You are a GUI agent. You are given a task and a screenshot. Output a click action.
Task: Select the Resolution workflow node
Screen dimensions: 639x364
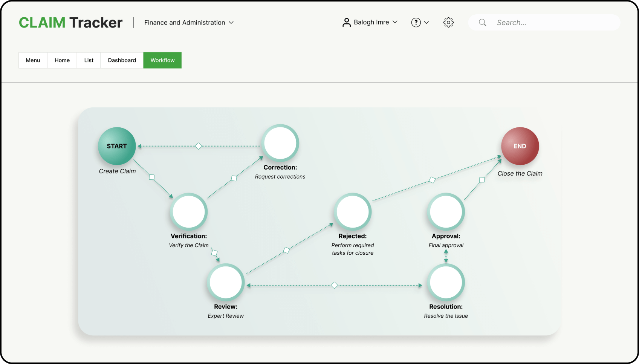point(446,282)
